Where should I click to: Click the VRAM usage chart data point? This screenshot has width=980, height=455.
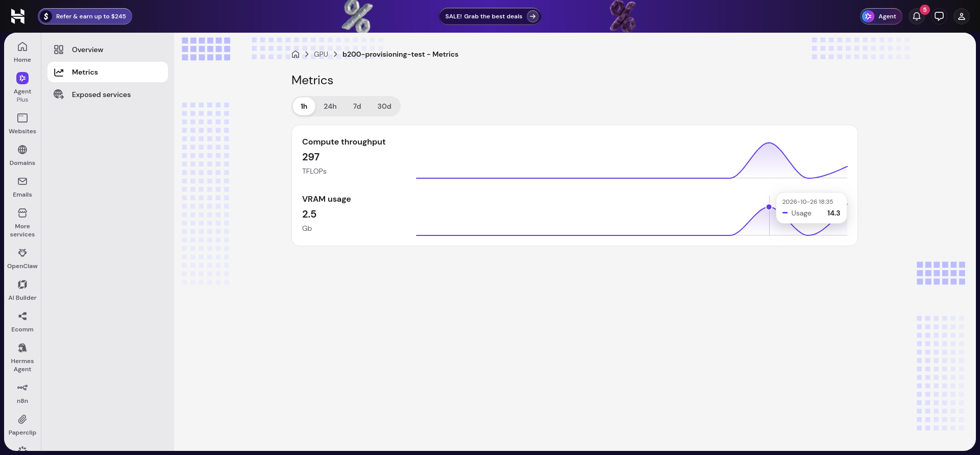coord(769,207)
